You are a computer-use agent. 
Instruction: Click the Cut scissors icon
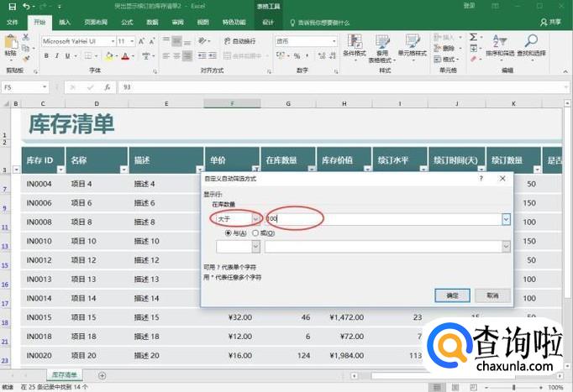[25, 37]
